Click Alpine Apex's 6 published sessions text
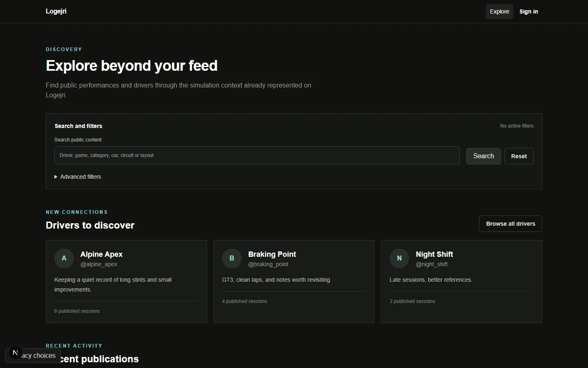This screenshot has height=368, width=588. tap(77, 311)
